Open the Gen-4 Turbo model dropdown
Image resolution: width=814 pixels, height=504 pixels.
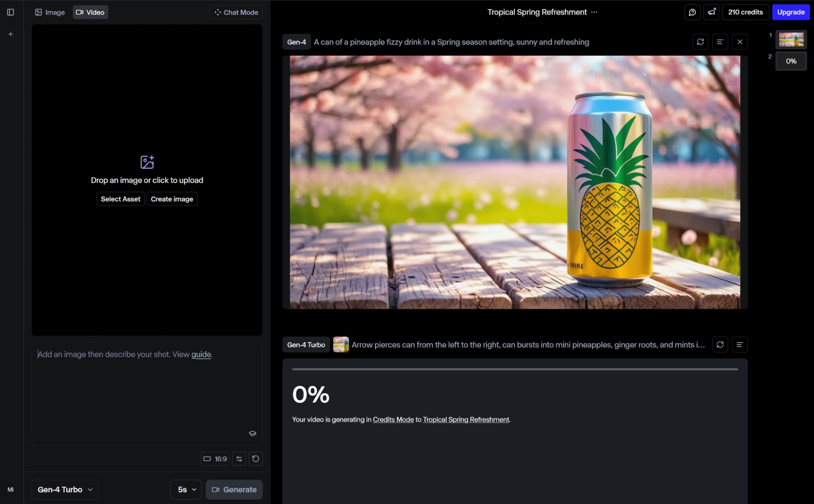64,489
